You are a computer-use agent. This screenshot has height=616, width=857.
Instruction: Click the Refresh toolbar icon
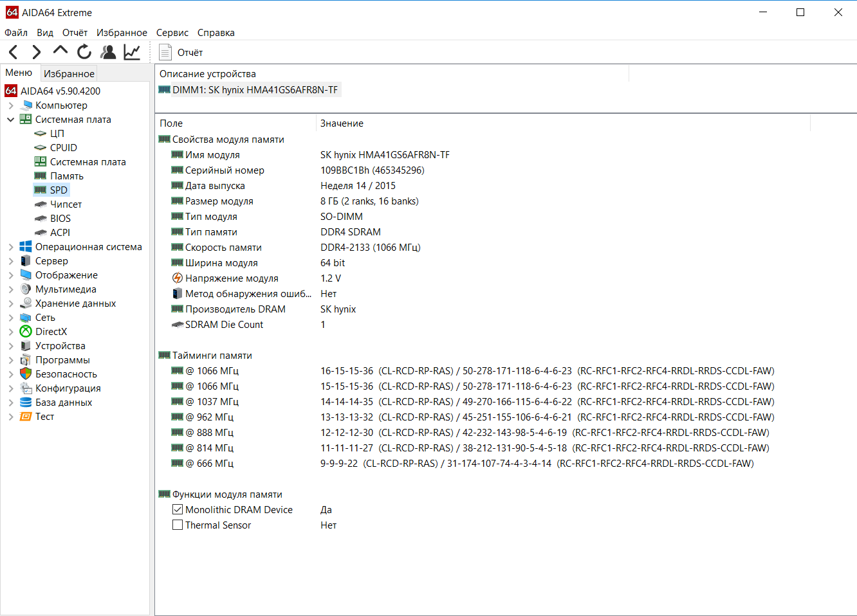coord(84,52)
